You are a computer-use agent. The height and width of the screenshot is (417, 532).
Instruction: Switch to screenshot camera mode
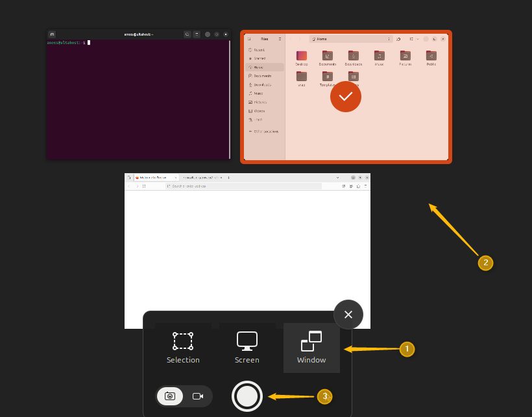pos(170,396)
